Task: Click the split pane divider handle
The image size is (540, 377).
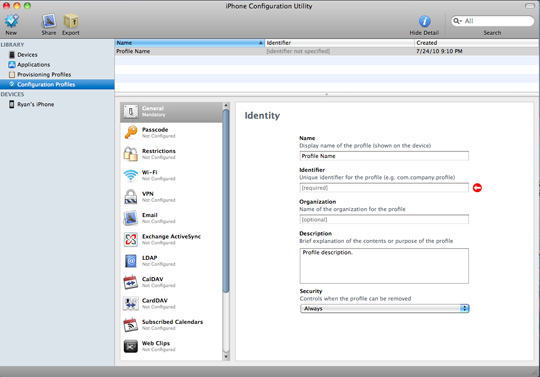Action: (x=327, y=94)
